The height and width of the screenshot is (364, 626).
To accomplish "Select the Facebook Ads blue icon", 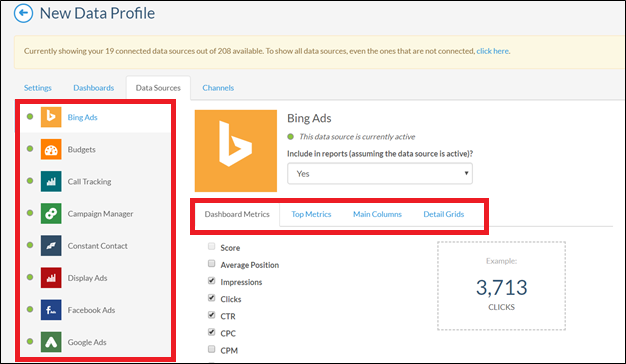I will click(51, 310).
